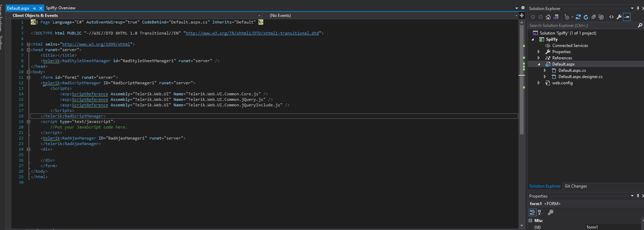
Task: Click the Home icon in Solution Explorer
Action: (x=548, y=17)
